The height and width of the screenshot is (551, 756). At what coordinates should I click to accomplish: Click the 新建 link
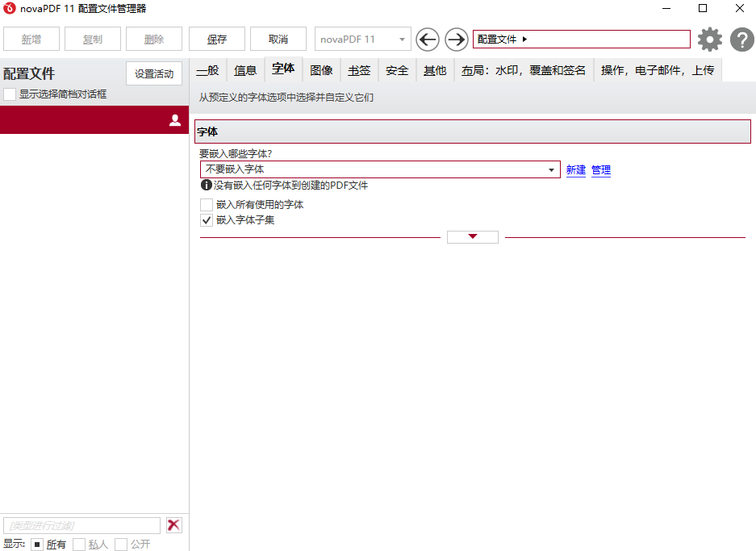(x=575, y=169)
